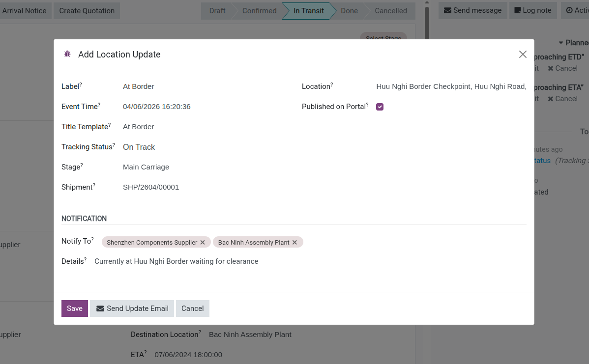589x364 pixels.
Task: Save the location update
Action: [75, 308]
